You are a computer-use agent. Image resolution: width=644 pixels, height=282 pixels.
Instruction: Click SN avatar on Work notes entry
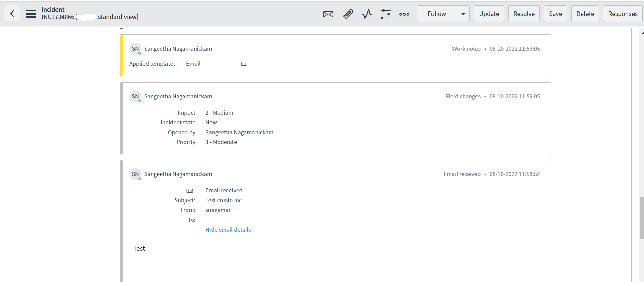coord(135,49)
